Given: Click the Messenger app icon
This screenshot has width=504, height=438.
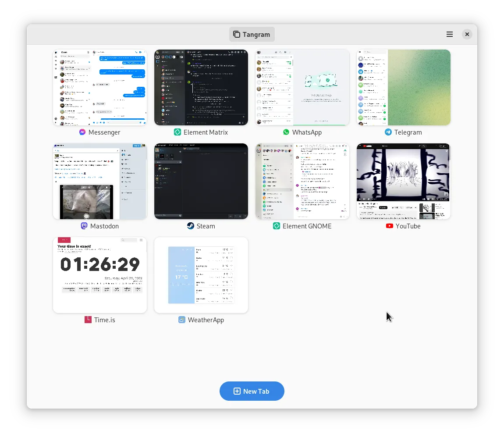Looking at the screenshot, I should [82, 132].
